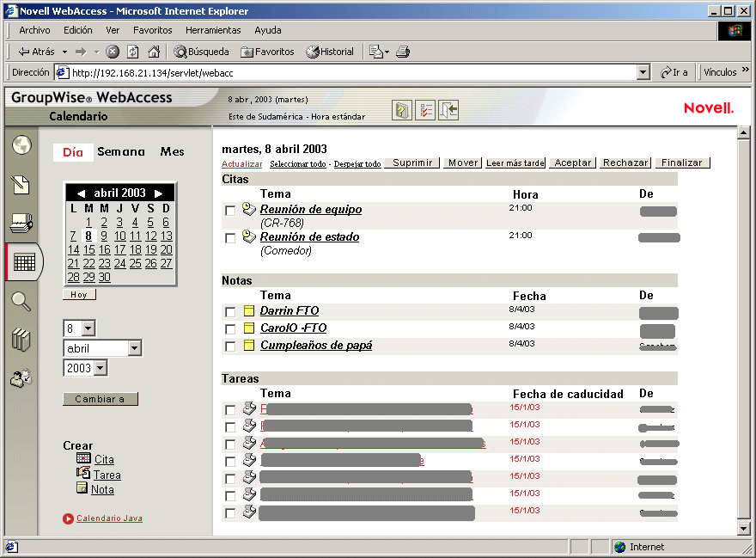Click the vertical scrollbar down arrow
Image resolution: width=756 pixels, height=558 pixels.
743,528
